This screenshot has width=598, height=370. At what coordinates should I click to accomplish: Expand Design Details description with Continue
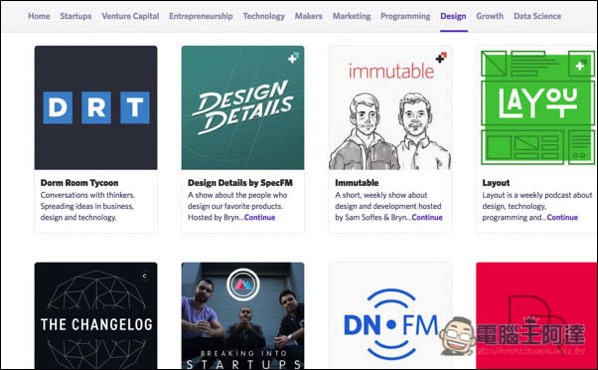(x=260, y=217)
